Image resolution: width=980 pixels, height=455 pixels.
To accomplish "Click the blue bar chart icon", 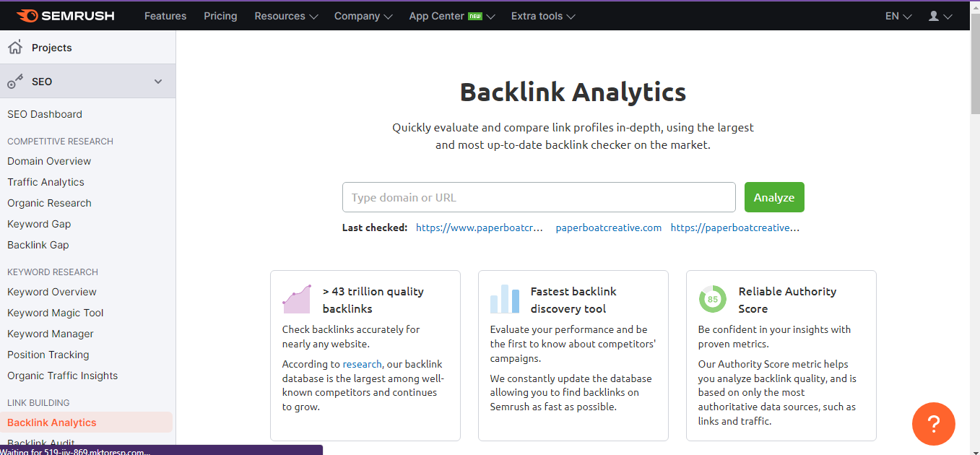I will click(505, 299).
